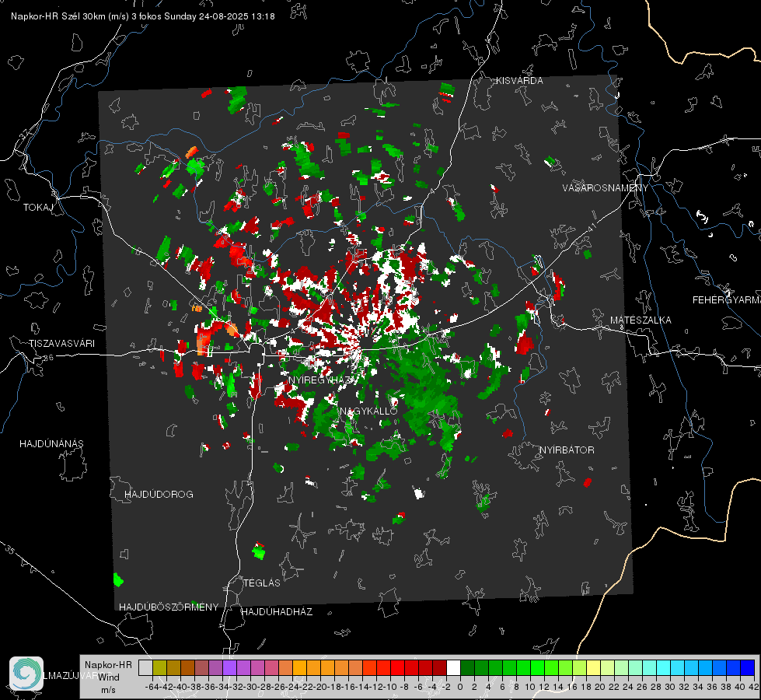
Task: Click the 'Wind' legend label
Action: point(108,677)
